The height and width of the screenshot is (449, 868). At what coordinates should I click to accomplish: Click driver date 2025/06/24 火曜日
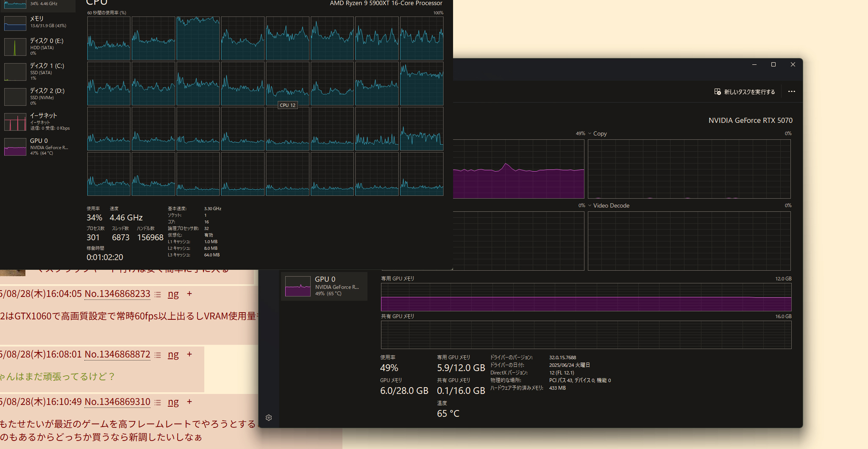(x=569, y=365)
